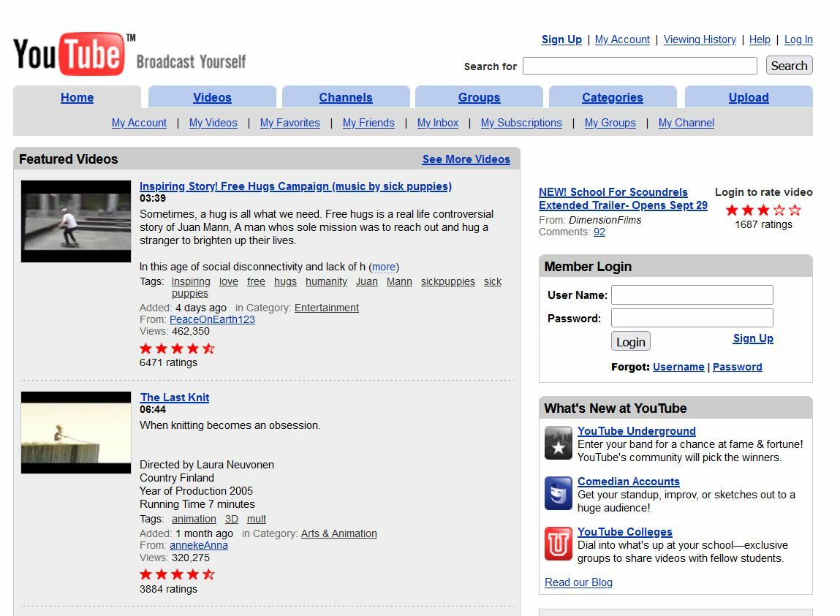Open the YouTube Colleges link
Image resolution: width=840 pixels, height=616 pixels.
click(624, 532)
